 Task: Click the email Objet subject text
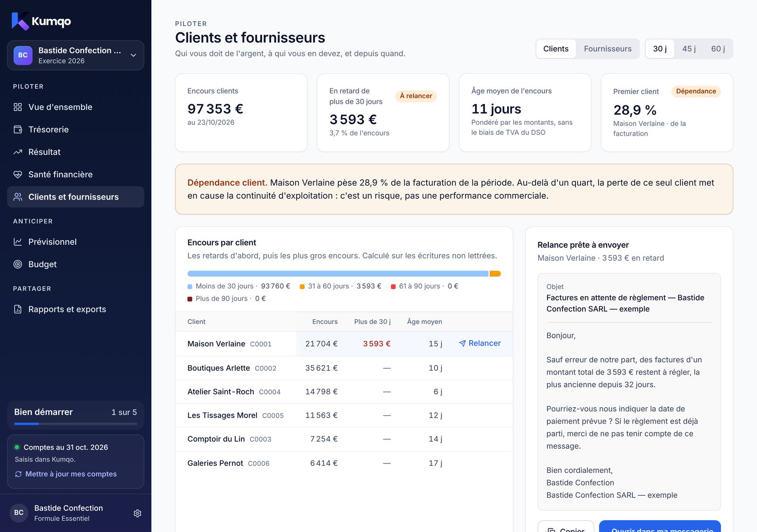pyautogui.click(x=625, y=303)
